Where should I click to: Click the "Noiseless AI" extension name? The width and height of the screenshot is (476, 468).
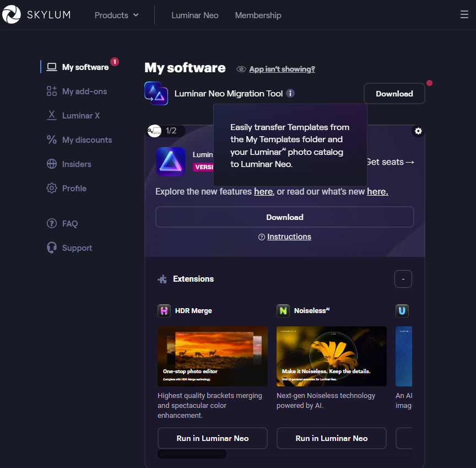(312, 311)
